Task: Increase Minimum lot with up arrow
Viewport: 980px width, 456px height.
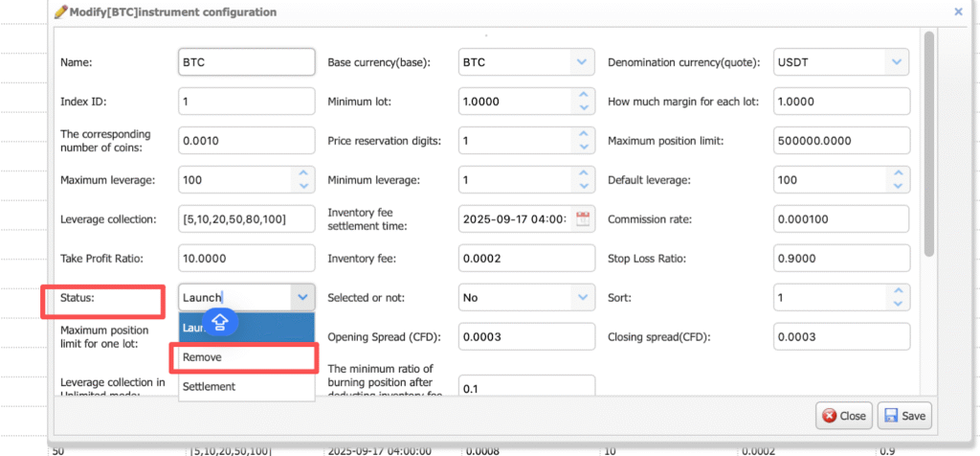Action: point(583,96)
